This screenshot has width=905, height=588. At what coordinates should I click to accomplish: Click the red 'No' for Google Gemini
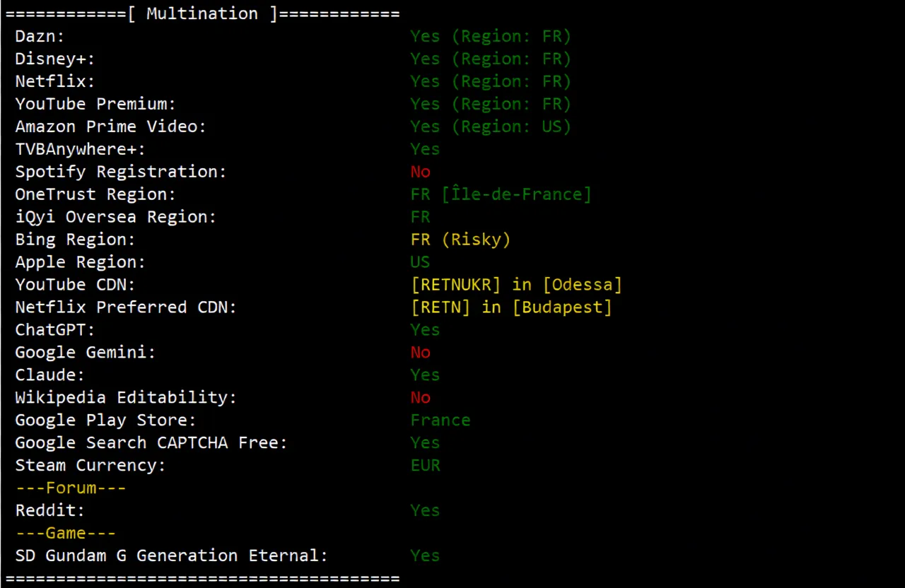click(420, 353)
